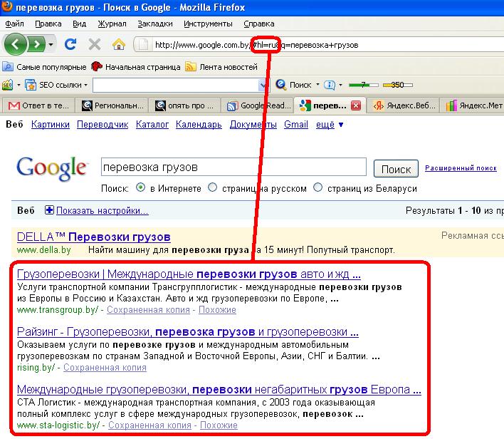This screenshot has width=504, height=439.
Task: Click the Google logo
Action: pos(51,169)
